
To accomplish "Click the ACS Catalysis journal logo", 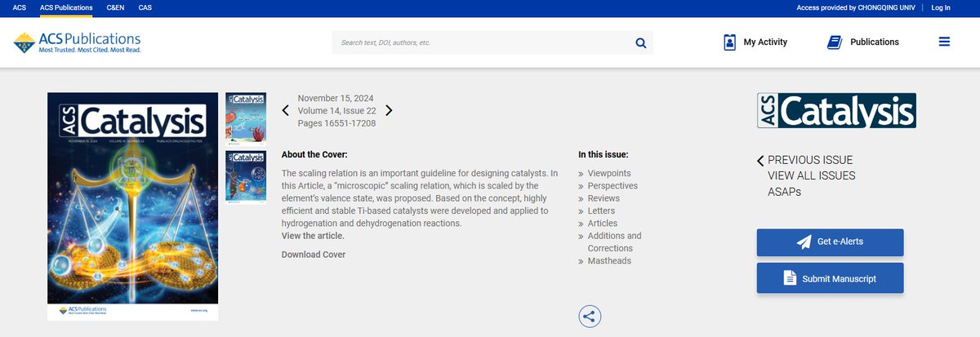I will coord(836,110).
